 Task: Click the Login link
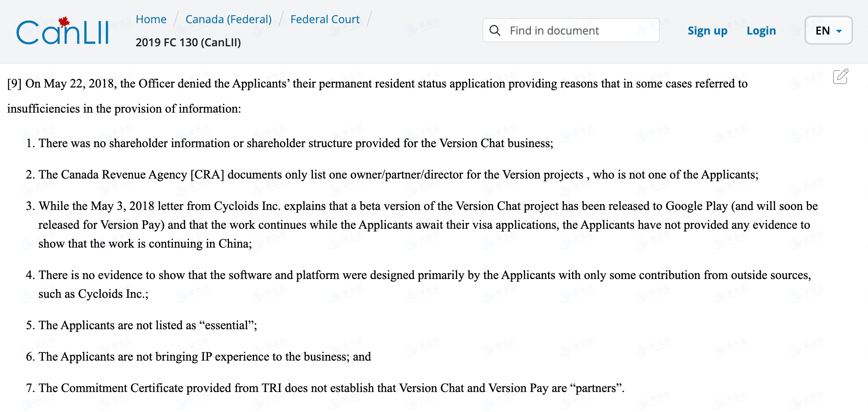761,31
